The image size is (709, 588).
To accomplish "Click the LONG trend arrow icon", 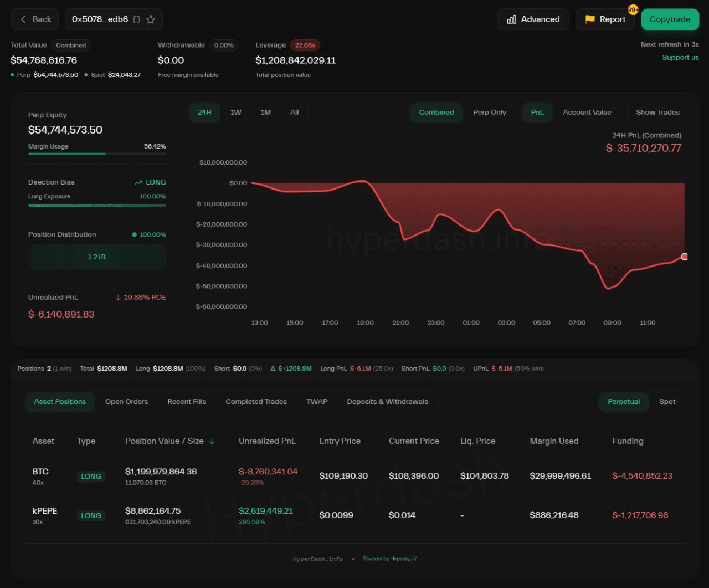I will 138,182.
